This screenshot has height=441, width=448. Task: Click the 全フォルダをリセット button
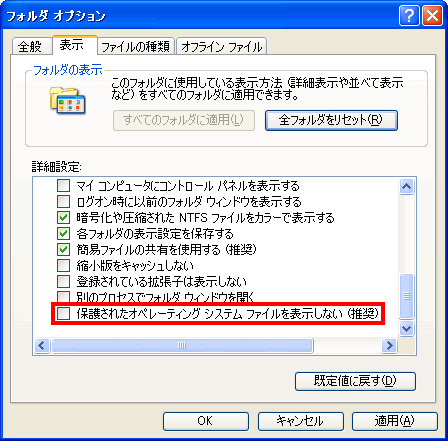331,120
